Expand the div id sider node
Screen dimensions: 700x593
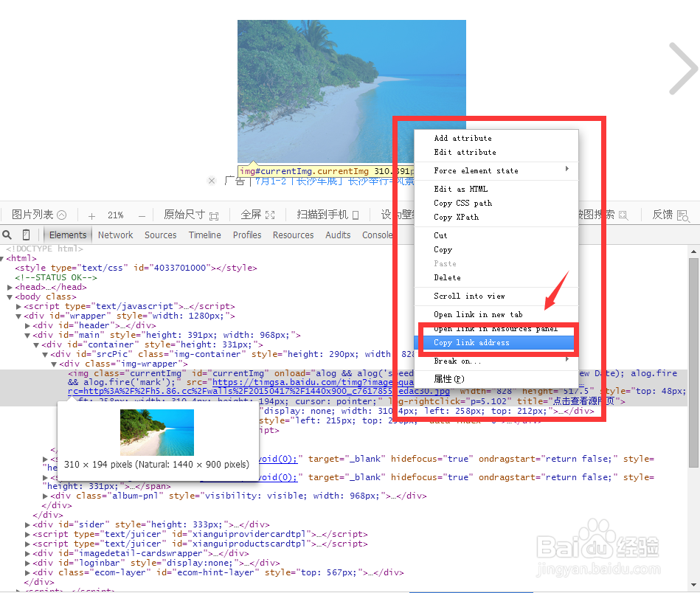(28, 524)
